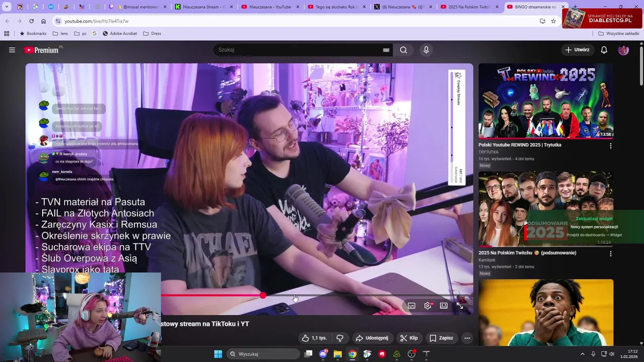
Task: View site information icon in address bar
Action: (58, 21)
